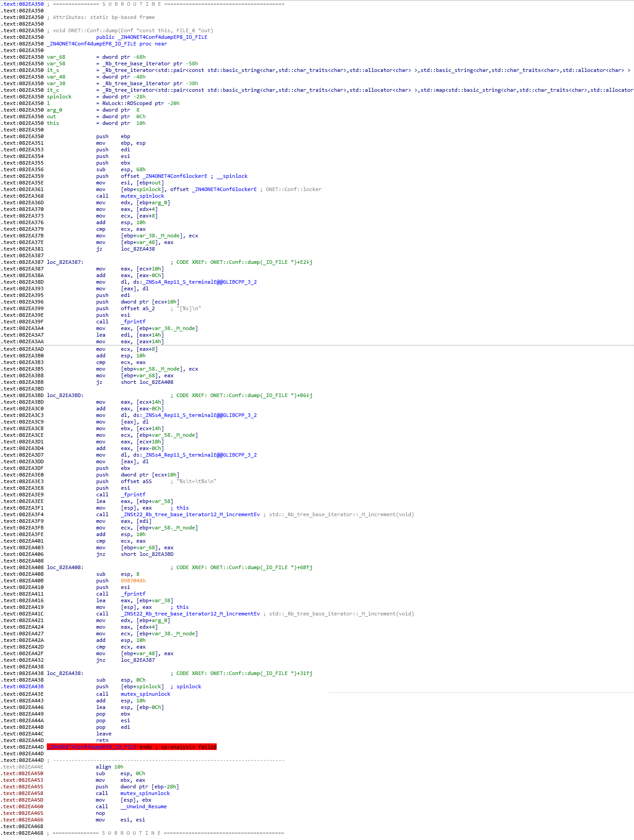Click the '_fprintf' call at 082EA39F
Image resolution: width=634 pixels, height=840 pixels.
coord(133,322)
